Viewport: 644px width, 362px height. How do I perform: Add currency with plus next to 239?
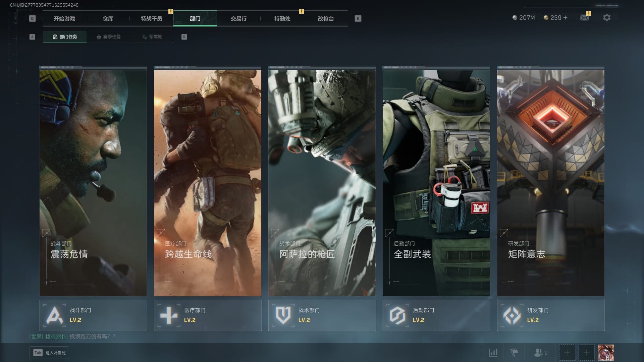[566, 18]
